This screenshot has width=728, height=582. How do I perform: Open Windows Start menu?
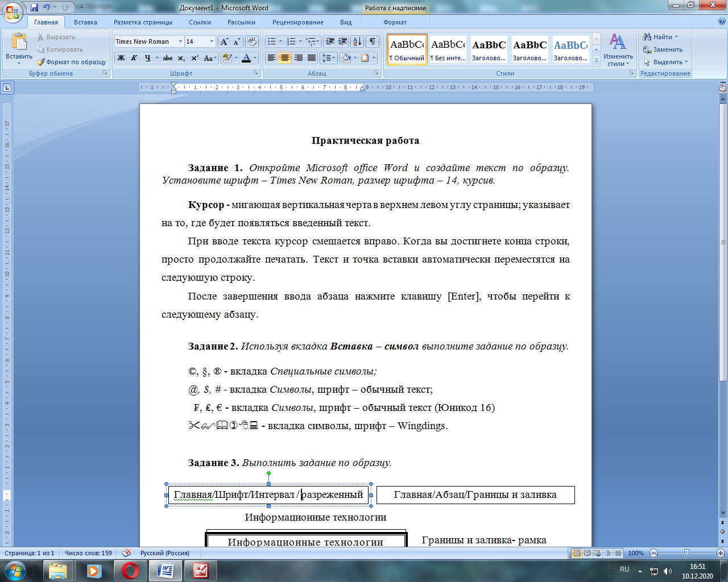click(x=14, y=571)
